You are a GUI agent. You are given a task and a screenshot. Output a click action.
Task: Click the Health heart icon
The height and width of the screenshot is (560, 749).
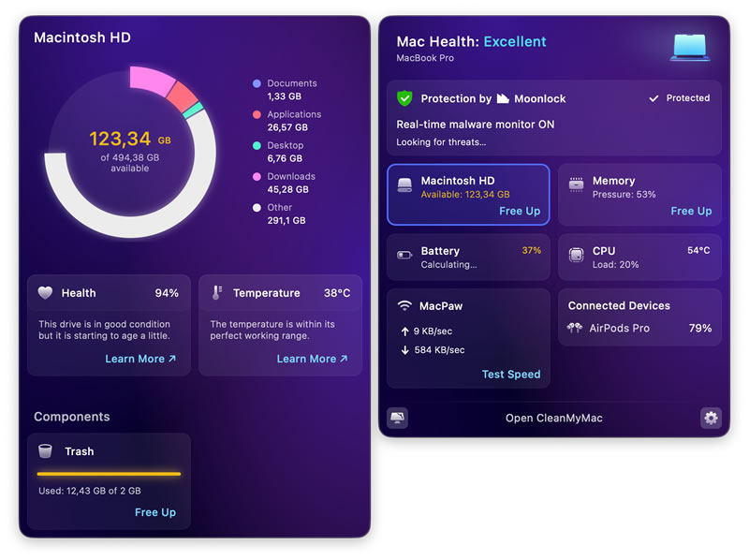pyautogui.click(x=45, y=292)
